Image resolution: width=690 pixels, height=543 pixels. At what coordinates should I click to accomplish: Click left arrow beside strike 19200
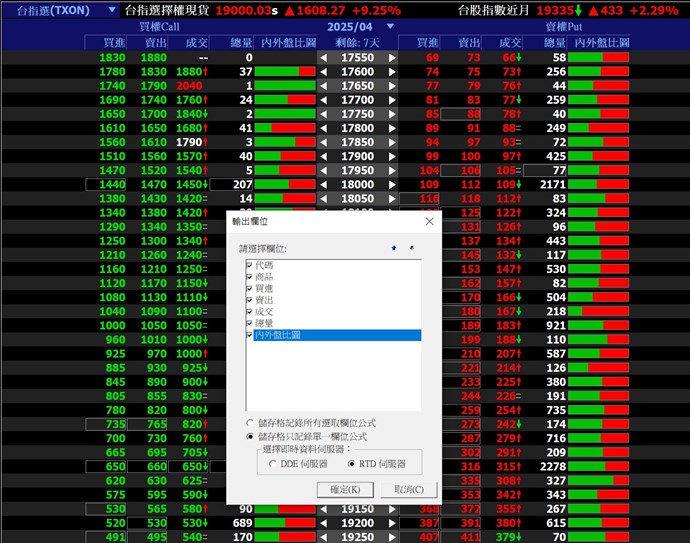click(323, 523)
